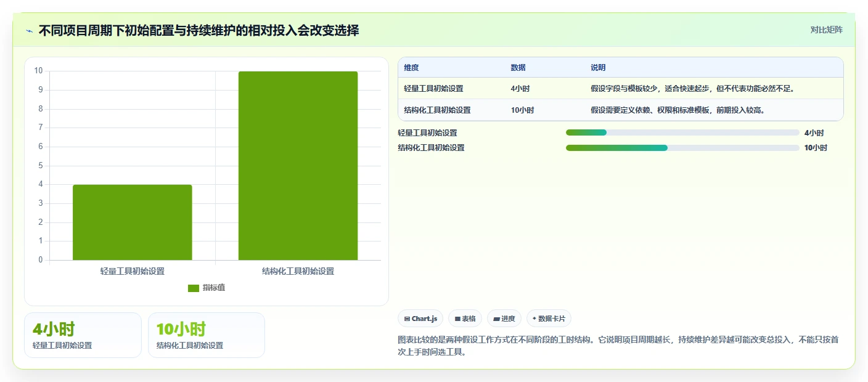Click the description starting 假设字段与模板较少

click(694, 89)
